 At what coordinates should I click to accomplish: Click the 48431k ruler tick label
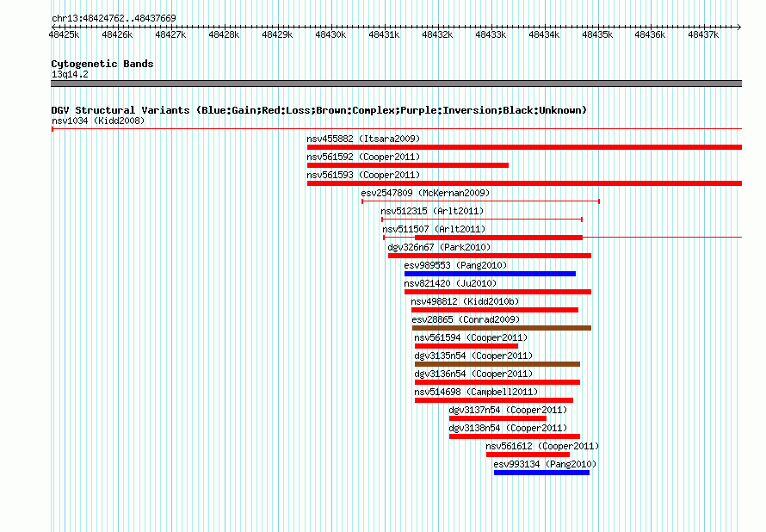pos(384,34)
